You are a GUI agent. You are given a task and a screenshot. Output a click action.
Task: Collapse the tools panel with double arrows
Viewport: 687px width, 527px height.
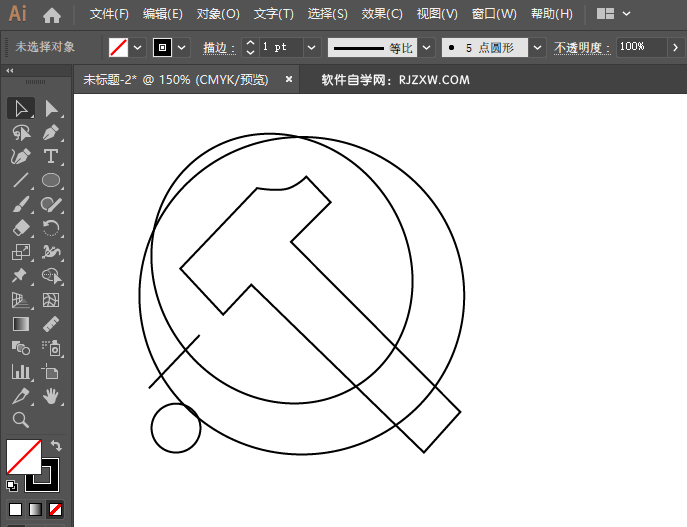click(10, 71)
